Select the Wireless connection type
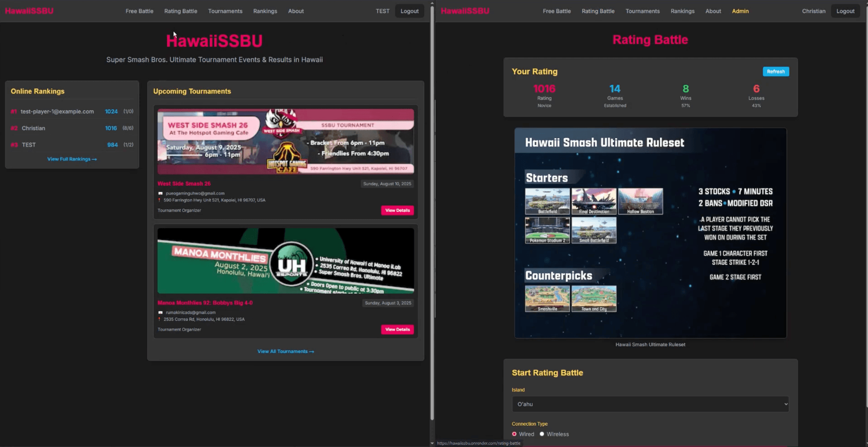The width and height of the screenshot is (868, 447). (x=542, y=434)
